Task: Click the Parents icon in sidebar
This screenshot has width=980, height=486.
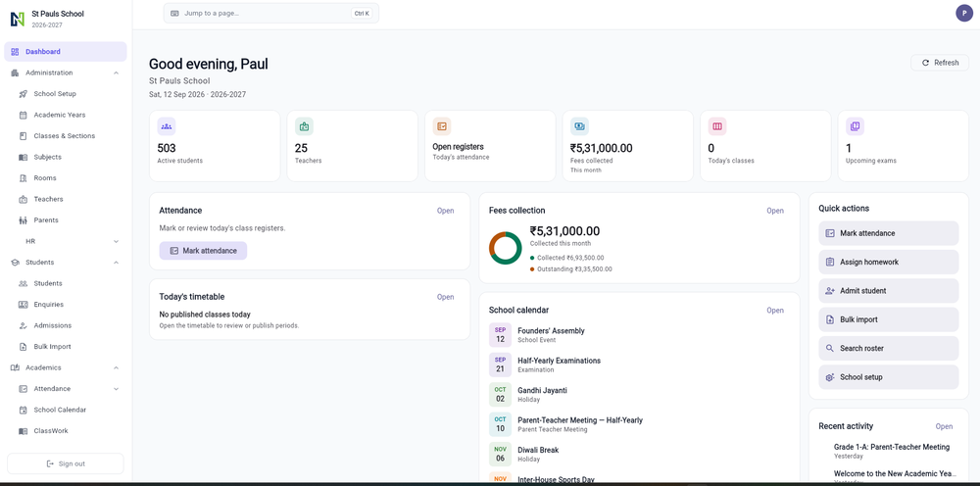Action: [24, 219]
